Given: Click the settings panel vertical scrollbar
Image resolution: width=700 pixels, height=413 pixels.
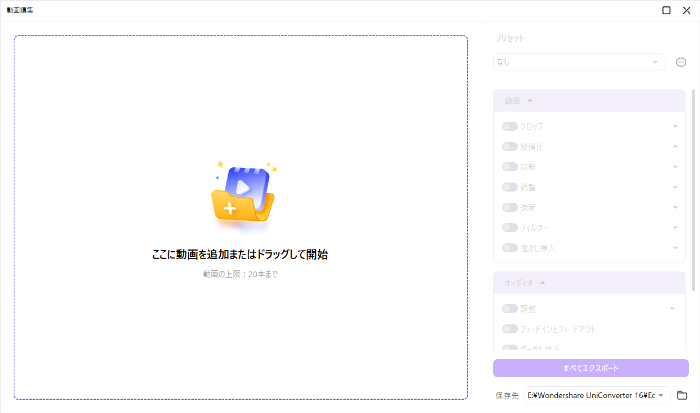Looking at the screenshot, I should 693,190.
